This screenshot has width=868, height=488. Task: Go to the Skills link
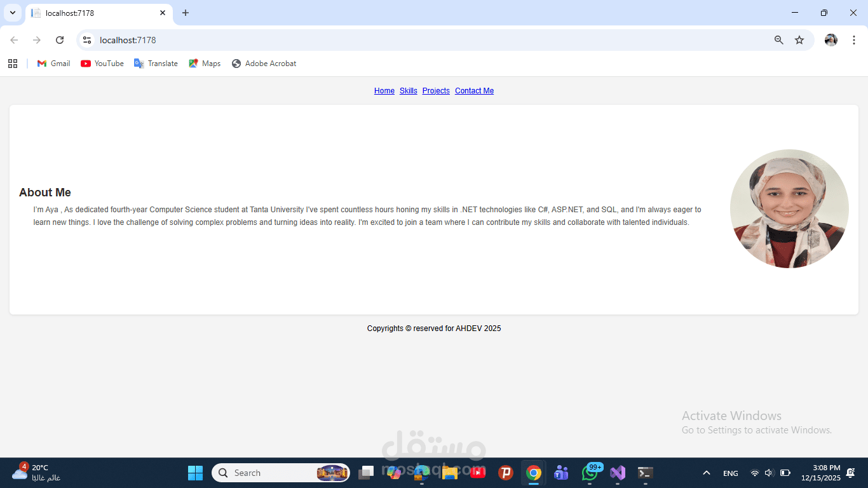(x=409, y=91)
